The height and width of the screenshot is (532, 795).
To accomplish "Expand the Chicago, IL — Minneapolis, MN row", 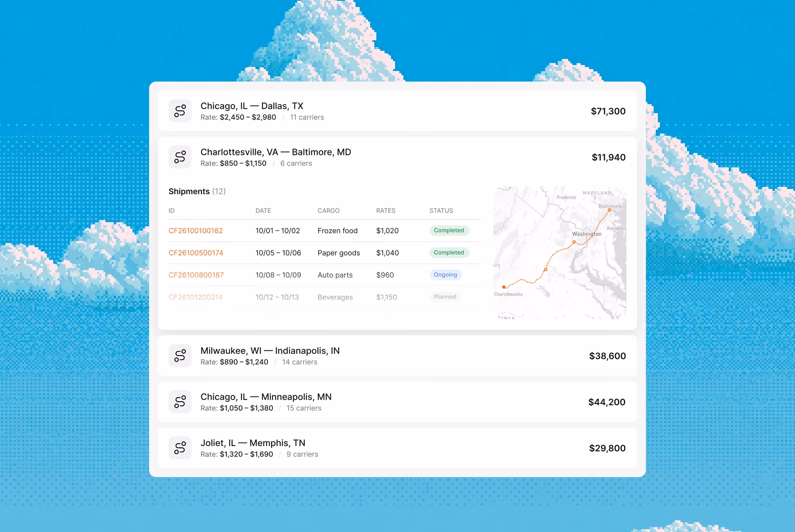I will point(397,402).
